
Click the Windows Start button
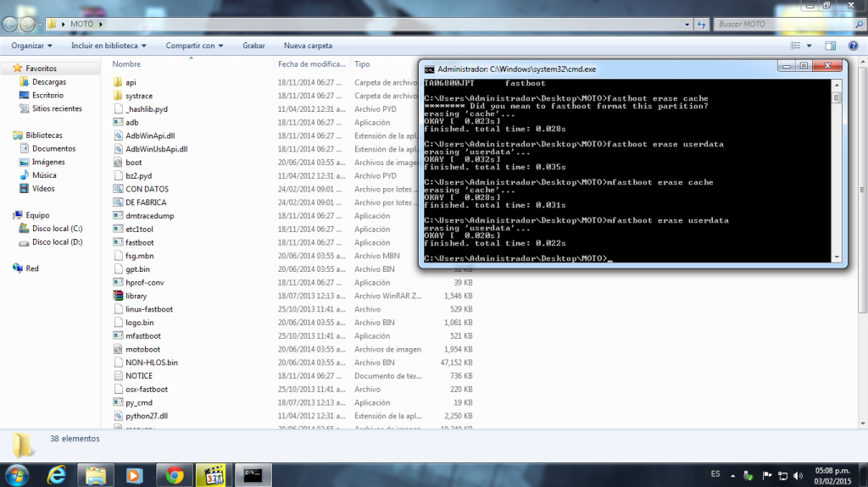17,473
